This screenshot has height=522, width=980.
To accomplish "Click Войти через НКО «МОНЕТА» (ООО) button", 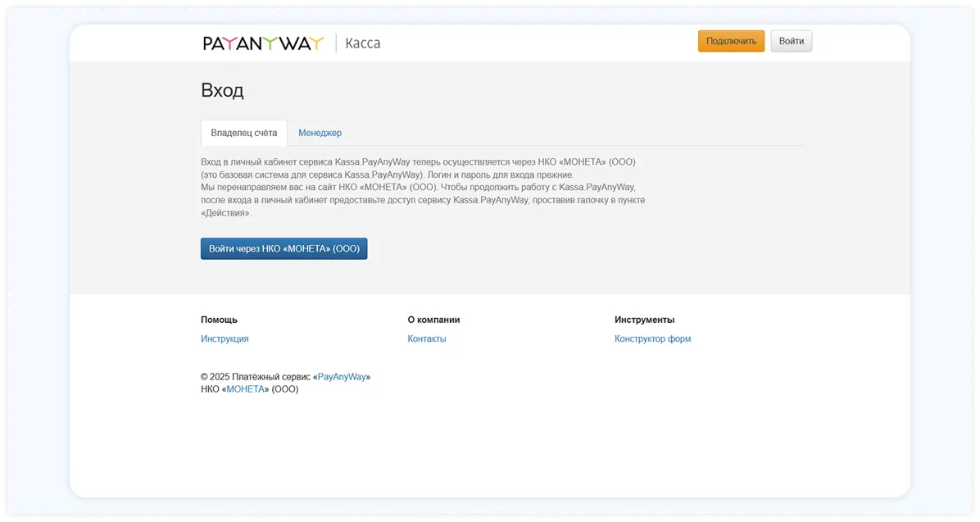I will (x=284, y=249).
